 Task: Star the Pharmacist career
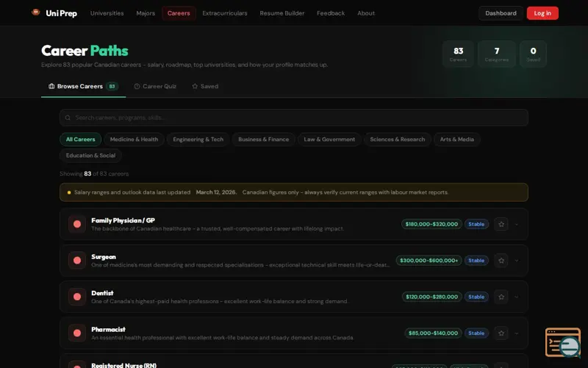click(x=501, y=333)
